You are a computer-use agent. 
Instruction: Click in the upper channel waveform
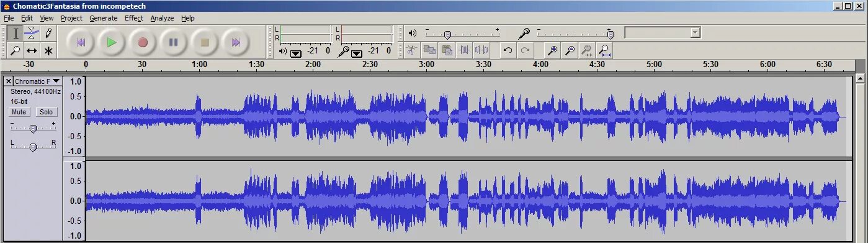(468, 116)
